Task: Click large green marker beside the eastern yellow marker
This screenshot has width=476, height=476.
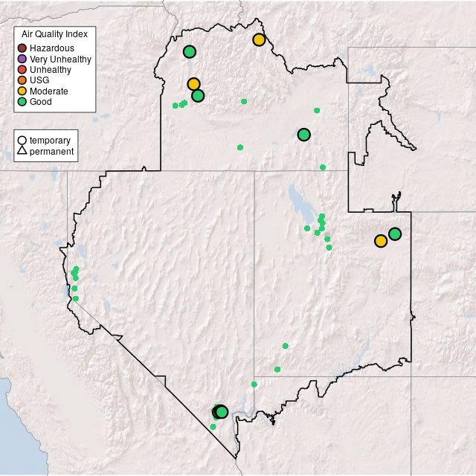Action: click(x=395, y=234)
